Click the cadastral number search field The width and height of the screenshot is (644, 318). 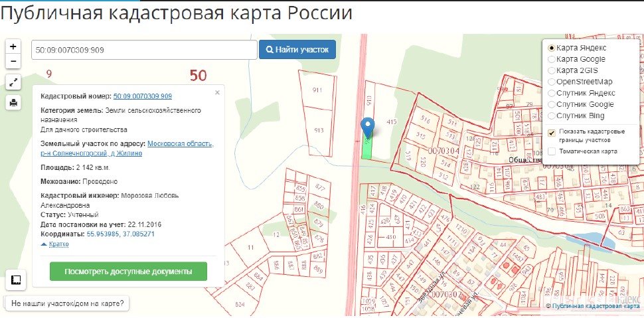(x=144, y=50)
